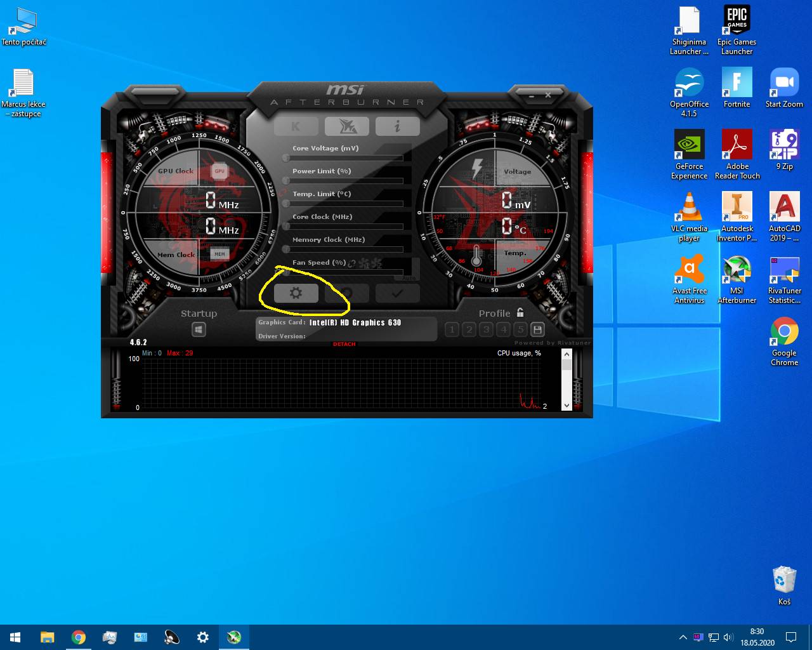This screenshot has height=650, width=812.
Task: Click the Temp. Limit (°C) slider
Action: click(x=343, y=203)
